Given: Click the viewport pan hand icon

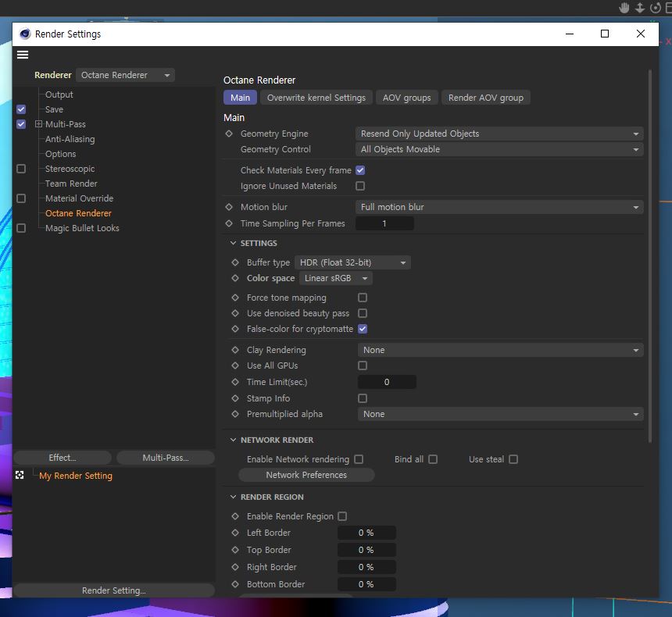Looking at the screenshot, I should 624,8.
